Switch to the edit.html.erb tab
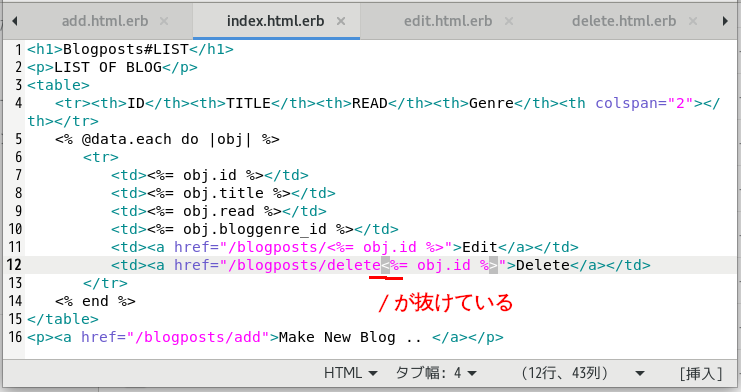 coord(448,21)
